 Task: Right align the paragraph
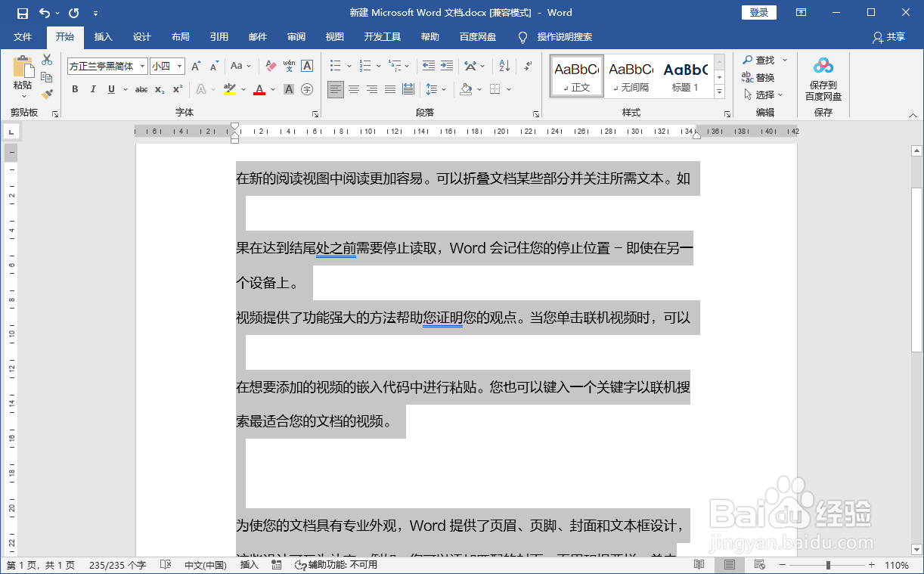[x=372, y=89]
